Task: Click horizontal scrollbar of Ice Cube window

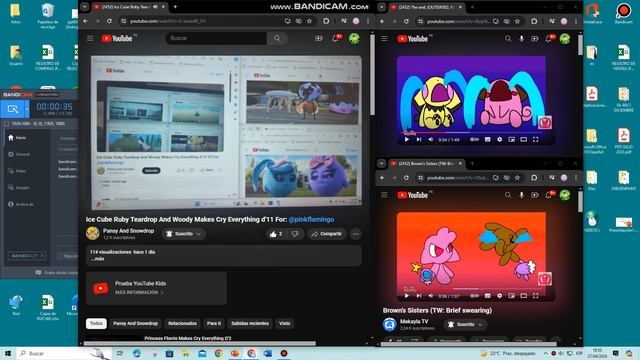Action: pyautogui.click(x=200, y=343)
